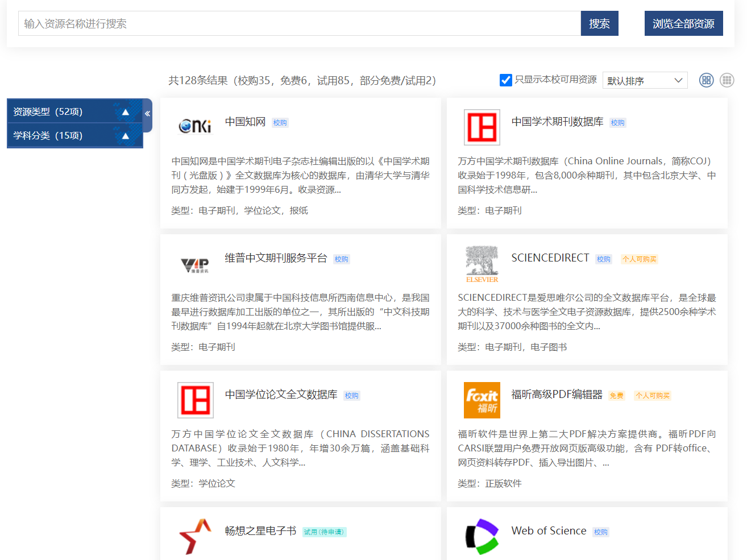Screen dimensions: 747x560
Task: Click the CNKI logo icon
Action: click(x=194, y=126)
